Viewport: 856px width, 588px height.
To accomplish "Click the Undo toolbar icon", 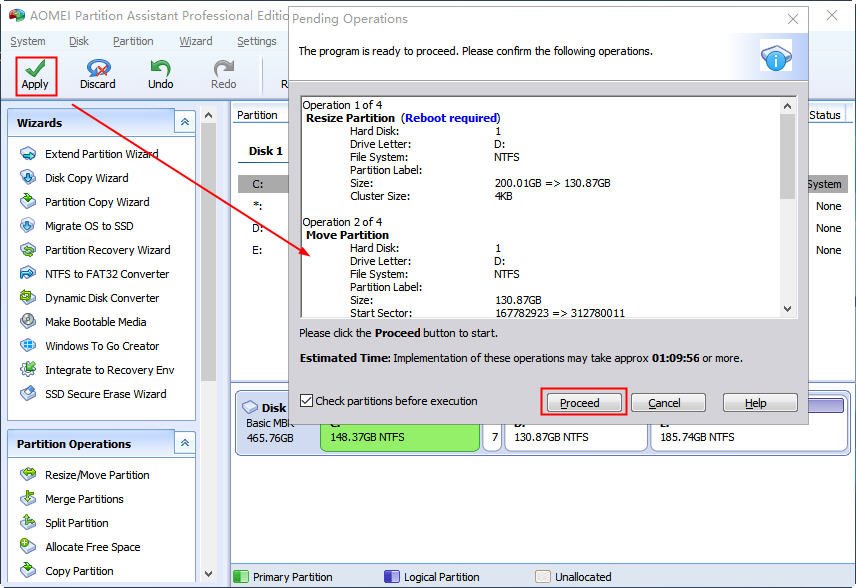I will (160, 75).
